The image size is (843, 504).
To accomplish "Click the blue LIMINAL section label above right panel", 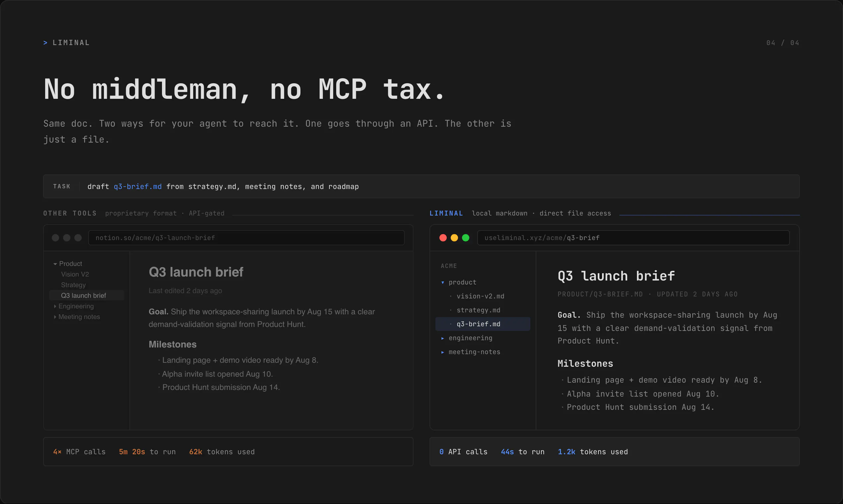I will tap(446, 213).
